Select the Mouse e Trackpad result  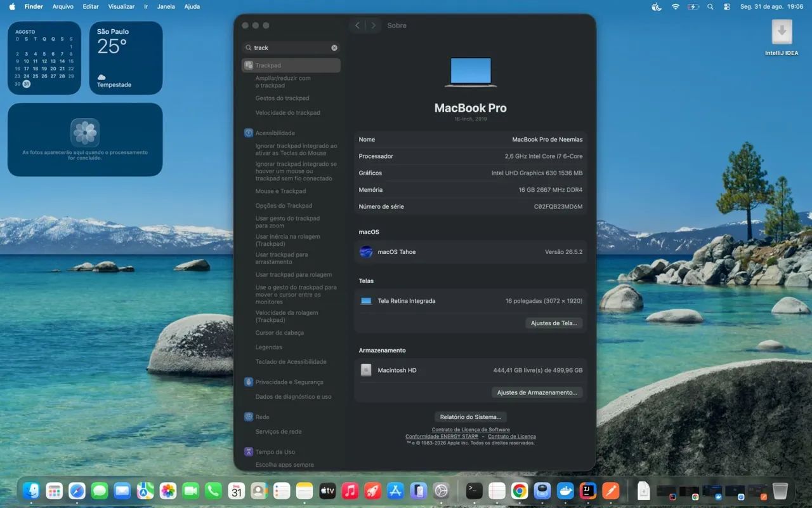[x=280, y=191]
